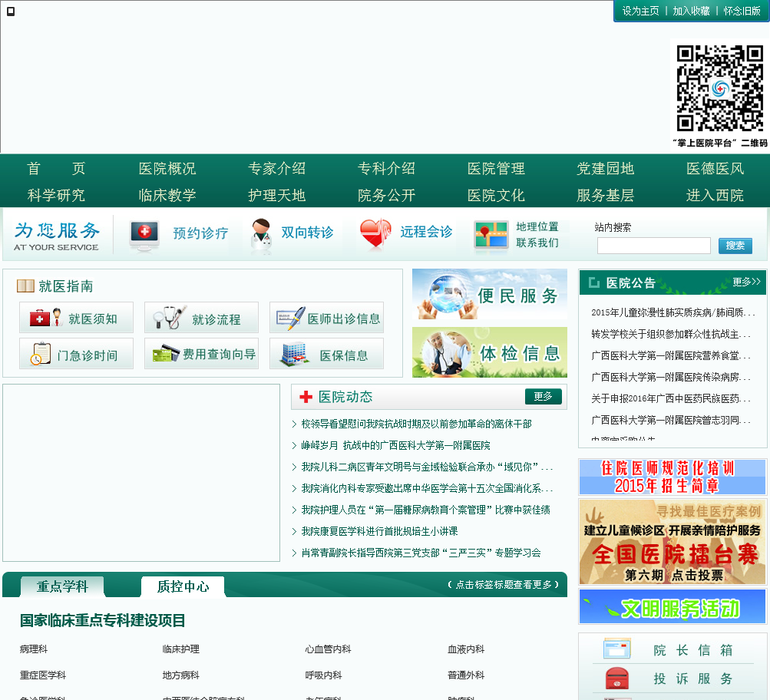Open news about 第一届糖尿病教育个案管理 比赛

(x=425, y=510)
